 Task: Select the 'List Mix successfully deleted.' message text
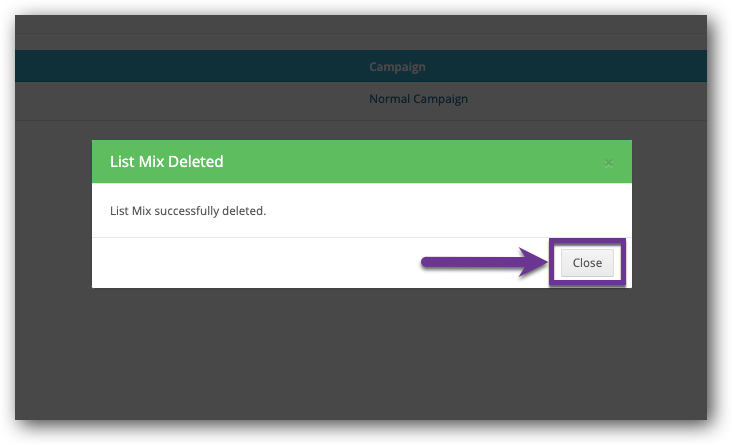188,211
